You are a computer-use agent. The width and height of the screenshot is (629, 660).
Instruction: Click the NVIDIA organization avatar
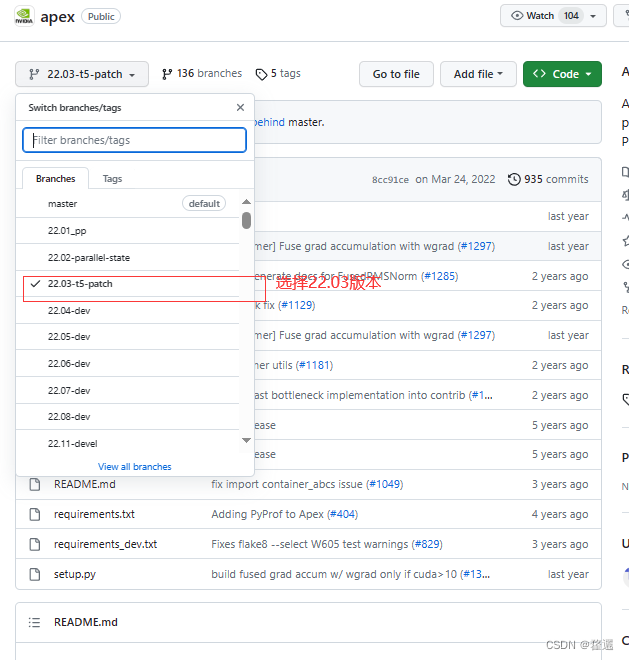tap(24, 17)
